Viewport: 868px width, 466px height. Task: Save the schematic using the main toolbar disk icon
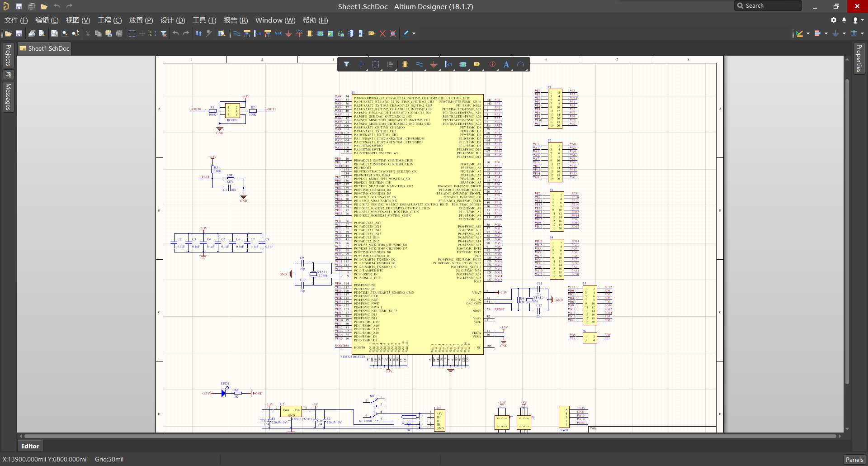19,33
